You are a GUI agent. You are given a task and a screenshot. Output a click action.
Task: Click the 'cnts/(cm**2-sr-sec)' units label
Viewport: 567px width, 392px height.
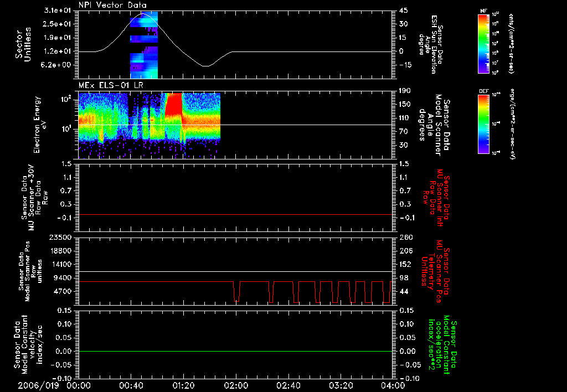pyautogui.click(x=511, y=43)
